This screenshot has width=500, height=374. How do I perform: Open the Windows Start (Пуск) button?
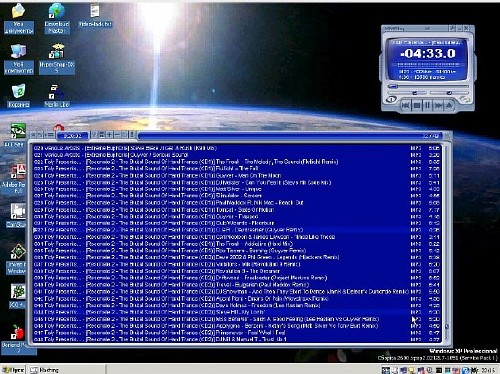point(13,370)
